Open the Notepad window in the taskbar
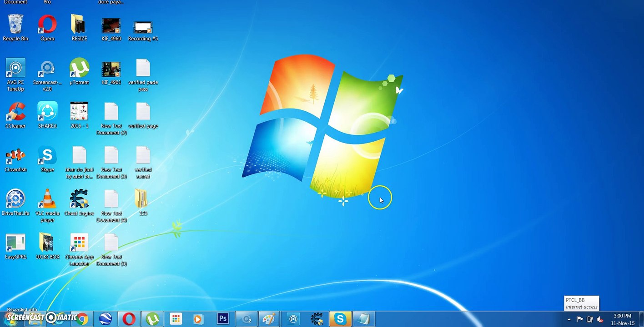The height and width of the screenshot is (327, 644). (364, 319)
